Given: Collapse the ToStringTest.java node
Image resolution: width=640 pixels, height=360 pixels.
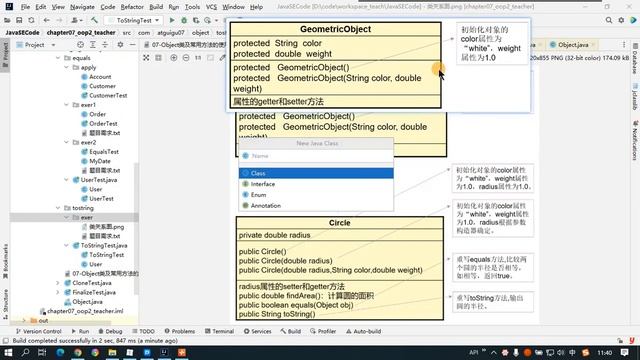Looking at the screenshot, I should click(x=67, y=245).
